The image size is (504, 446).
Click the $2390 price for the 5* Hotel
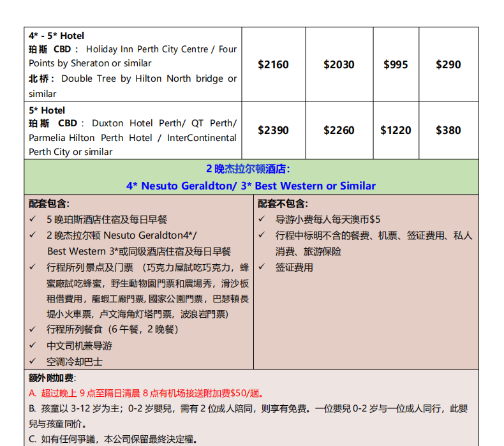point(273,130)
